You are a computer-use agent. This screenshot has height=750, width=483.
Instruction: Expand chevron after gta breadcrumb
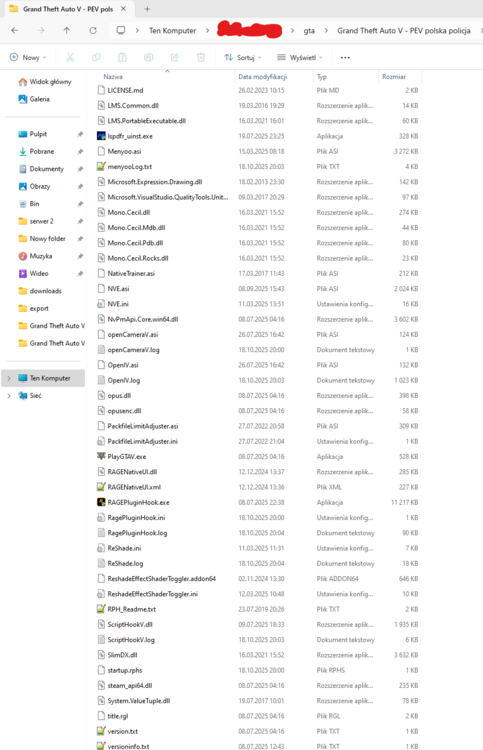(x=326, y=31)
